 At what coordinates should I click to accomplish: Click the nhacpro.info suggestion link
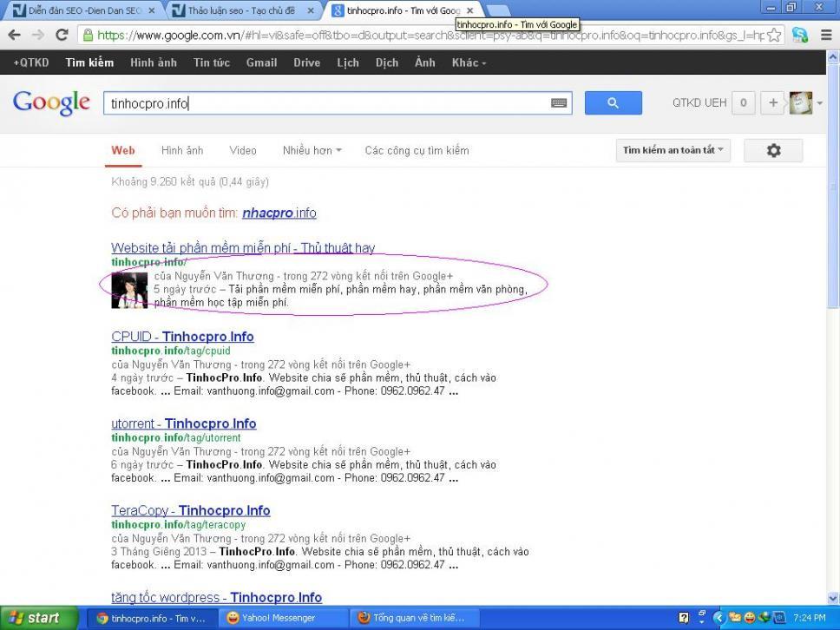279,213
